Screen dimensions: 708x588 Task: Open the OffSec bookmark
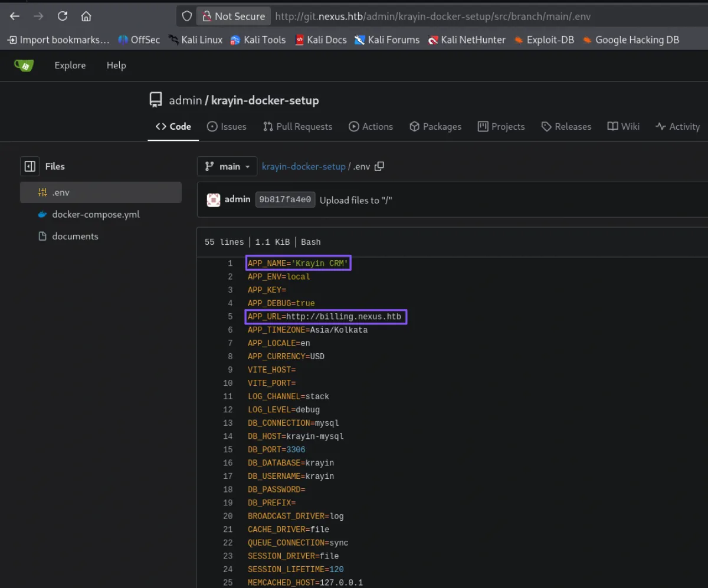click(139, 40)
